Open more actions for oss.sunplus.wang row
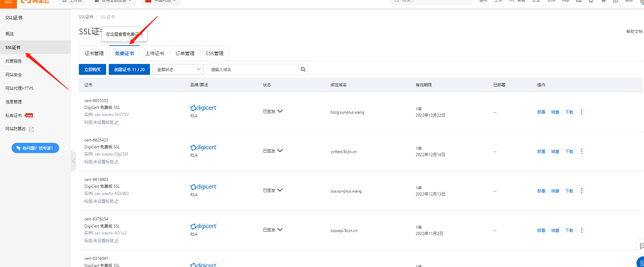 pyautogui.click(x=582, y=191)
